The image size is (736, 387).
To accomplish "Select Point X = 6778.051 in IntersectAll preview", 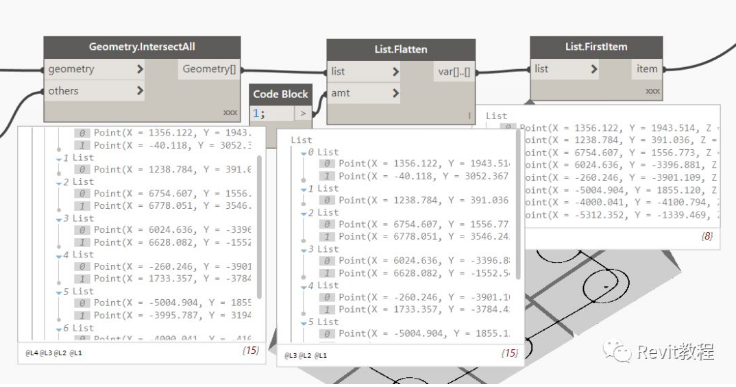I will (x=173, y=206).
